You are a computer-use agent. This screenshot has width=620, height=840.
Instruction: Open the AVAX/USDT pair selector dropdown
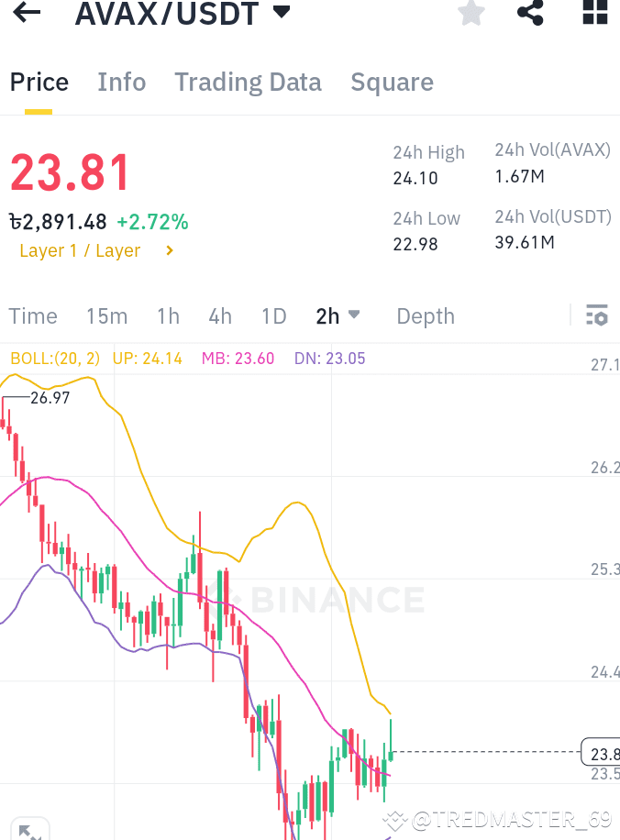click(281, 13)
